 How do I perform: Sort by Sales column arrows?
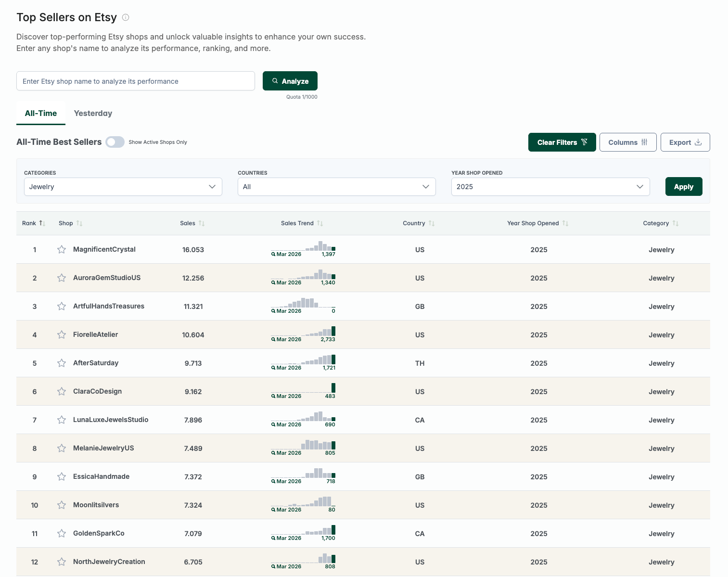(202, 223)
